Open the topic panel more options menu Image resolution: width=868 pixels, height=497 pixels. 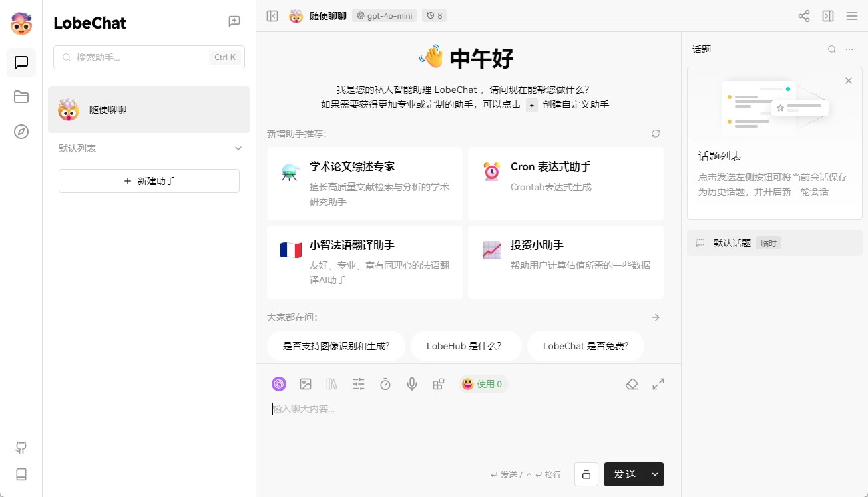coord(849,49)
